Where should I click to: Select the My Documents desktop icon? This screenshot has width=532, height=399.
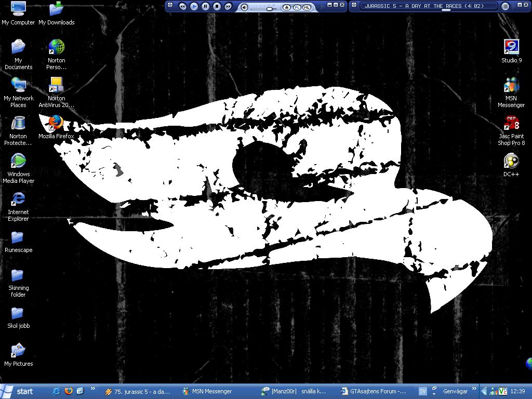pos(18,54)
